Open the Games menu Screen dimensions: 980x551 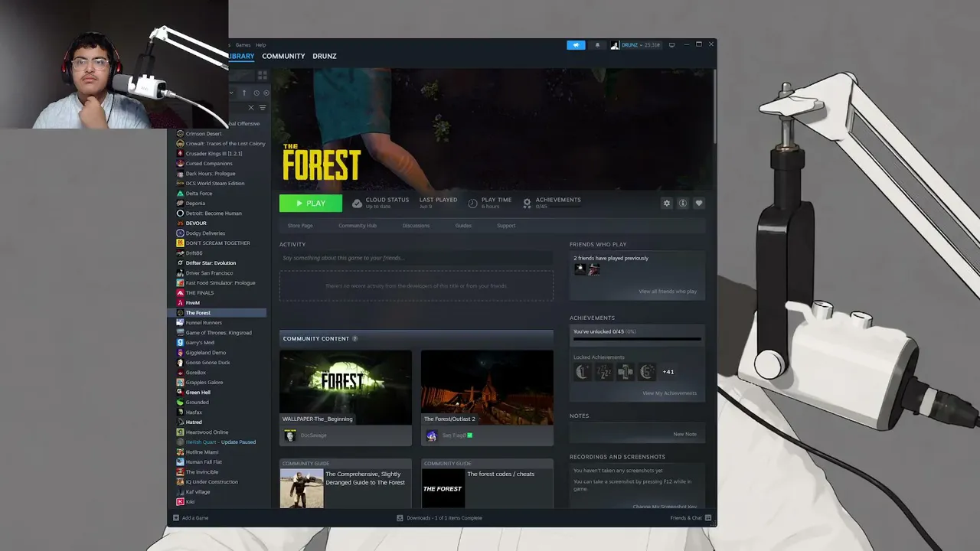click(243, 45)
